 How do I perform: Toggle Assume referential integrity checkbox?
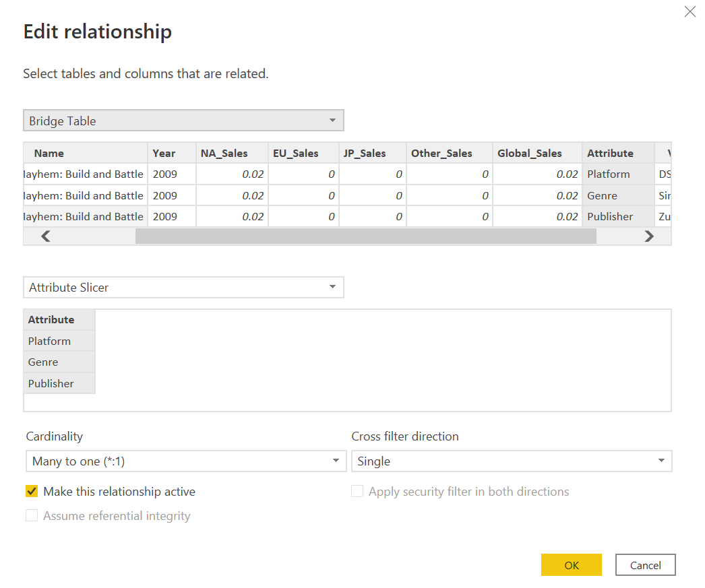coord(32,516)
